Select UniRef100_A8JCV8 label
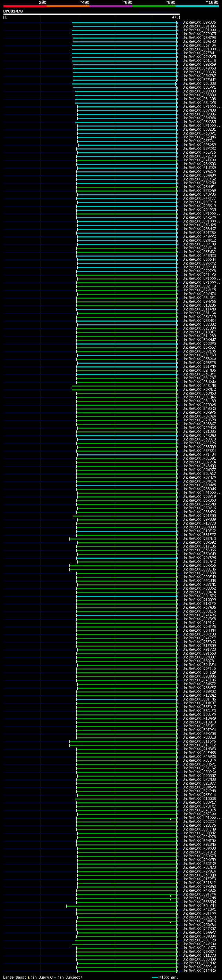The image size is (222, 980). pyautogui.click(x=199, y=103)
